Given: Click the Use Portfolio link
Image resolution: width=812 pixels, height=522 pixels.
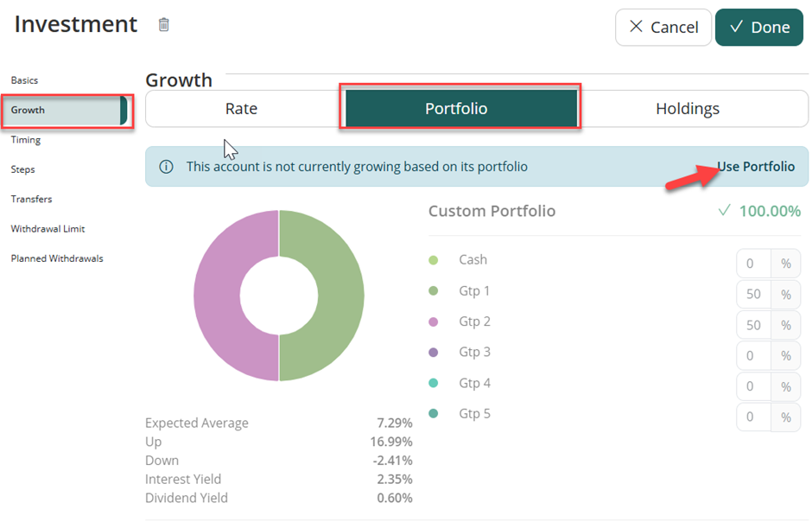Looking at the screenshot, I should point(755,167).
